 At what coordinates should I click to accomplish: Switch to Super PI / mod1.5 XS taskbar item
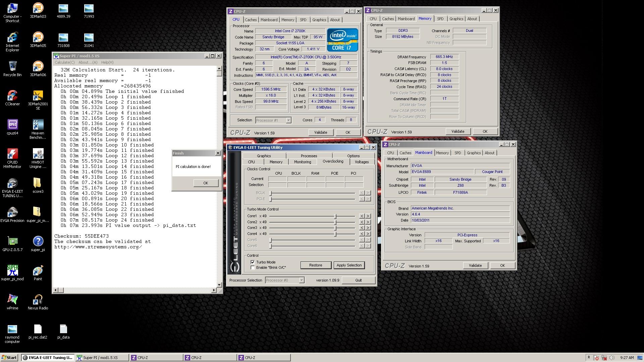point(102,358)
